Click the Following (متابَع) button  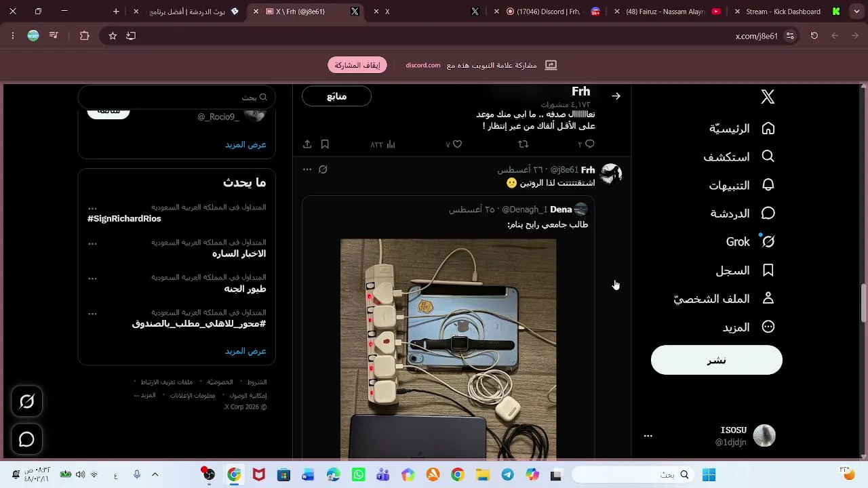tap(336, 96)
